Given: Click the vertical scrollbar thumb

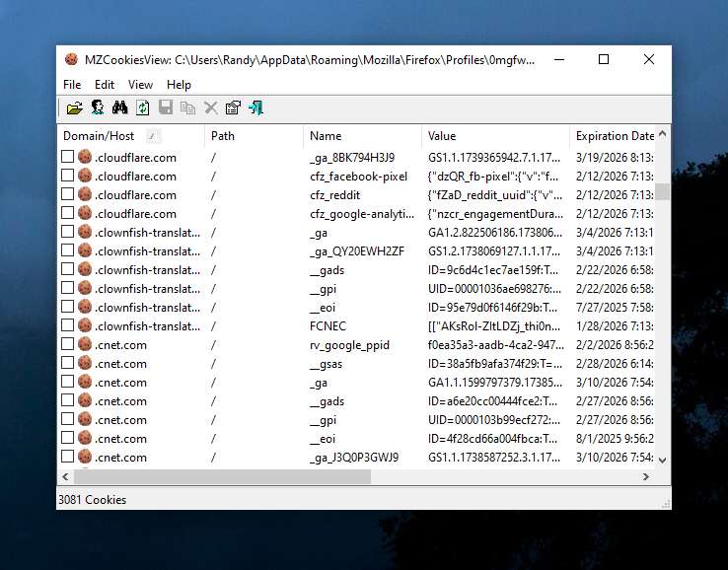Looking at the screenshot, I should pos(663,191).
